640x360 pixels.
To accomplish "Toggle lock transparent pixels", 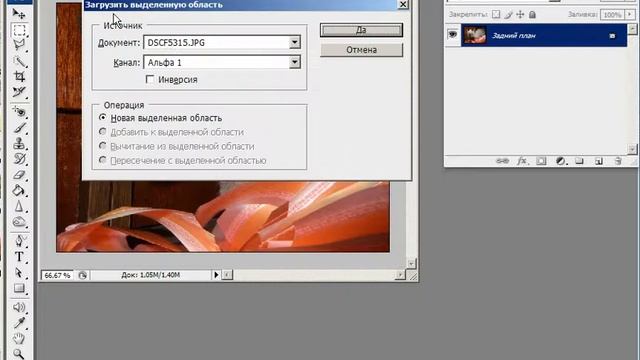I will (496, 15).
